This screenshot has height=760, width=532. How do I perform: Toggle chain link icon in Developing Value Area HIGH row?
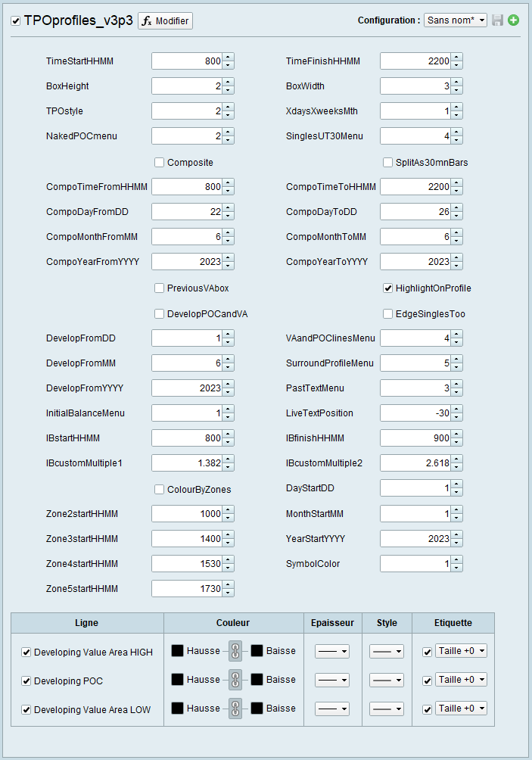point(235,651)
